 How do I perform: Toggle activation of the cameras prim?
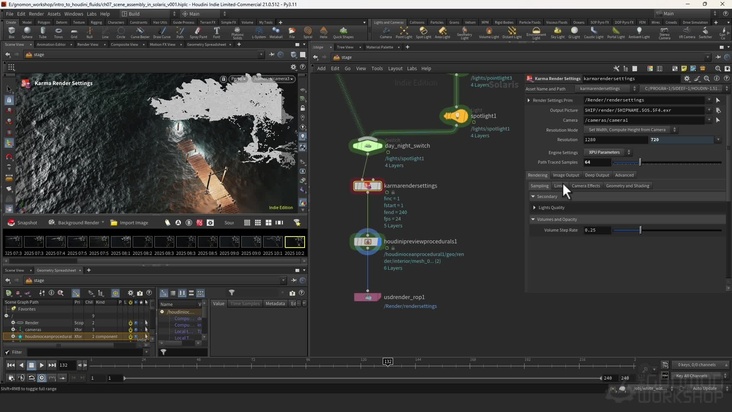coord(131,329)
